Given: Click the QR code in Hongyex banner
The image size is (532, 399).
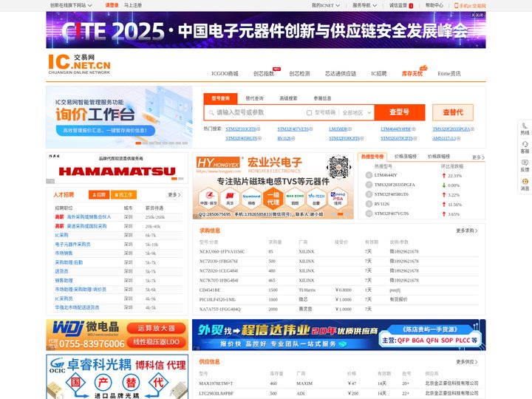Looking at the screenshot, I should click(x=339, y=167).
